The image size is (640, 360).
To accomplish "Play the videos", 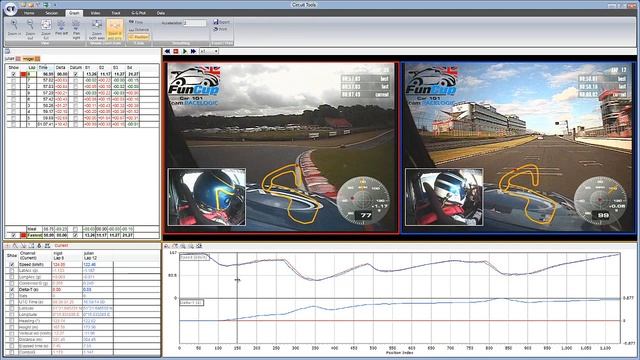I will pyautogui.click(x=185, y=51).
